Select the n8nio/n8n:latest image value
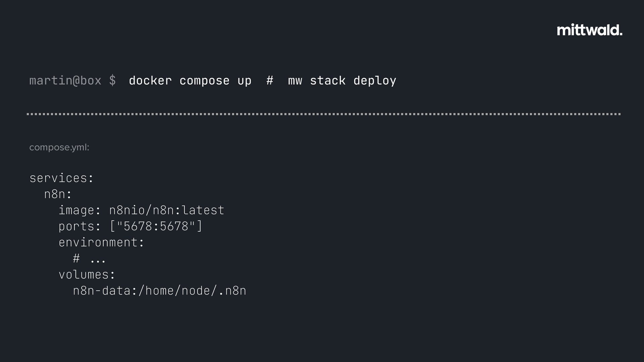644x362 pixels. pos(167,210)
